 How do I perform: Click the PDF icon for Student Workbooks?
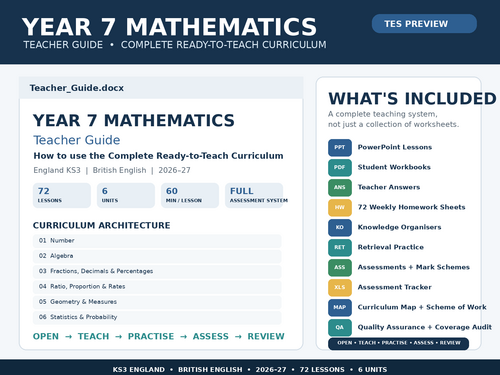340,167
